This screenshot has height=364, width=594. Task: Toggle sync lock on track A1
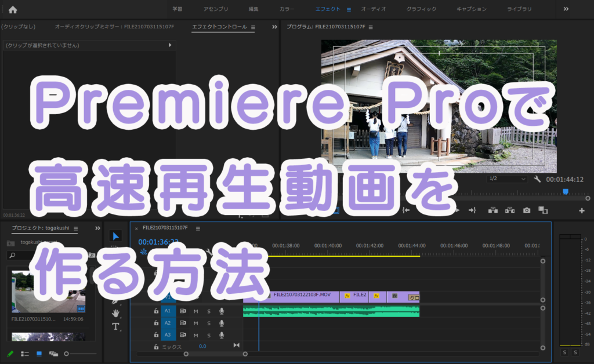pos(183,311)
